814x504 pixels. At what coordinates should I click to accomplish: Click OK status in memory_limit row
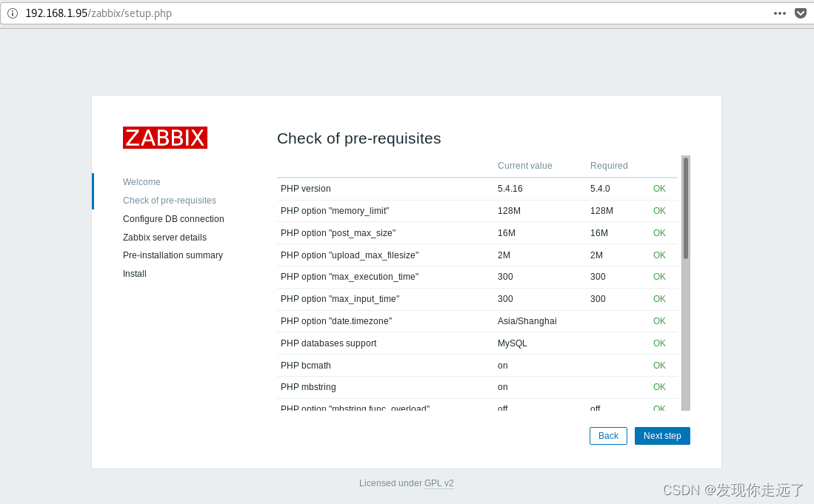[x=659, y=211]
